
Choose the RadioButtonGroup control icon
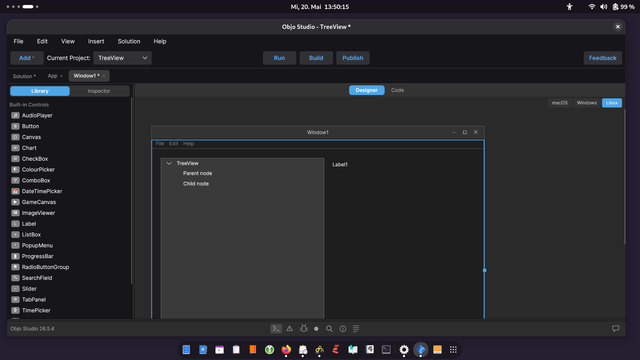(15, 267)
